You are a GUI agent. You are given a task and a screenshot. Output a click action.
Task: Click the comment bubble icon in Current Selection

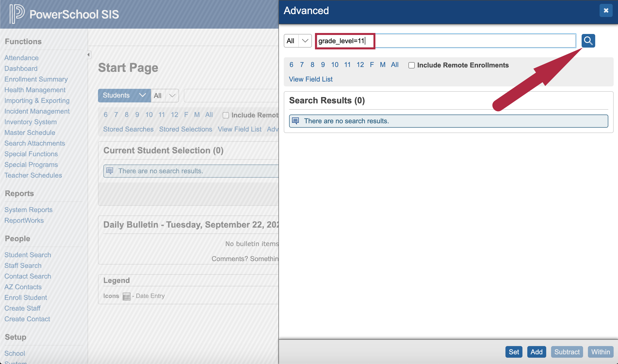pos(110,170)
